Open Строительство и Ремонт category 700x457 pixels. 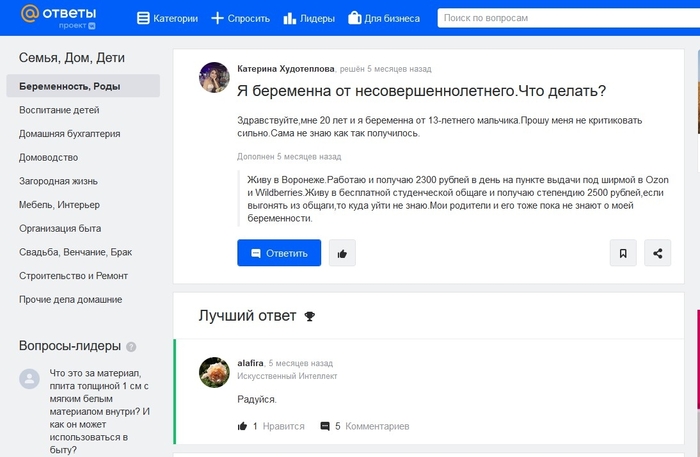pyautogui.click(x=73, y=275)
